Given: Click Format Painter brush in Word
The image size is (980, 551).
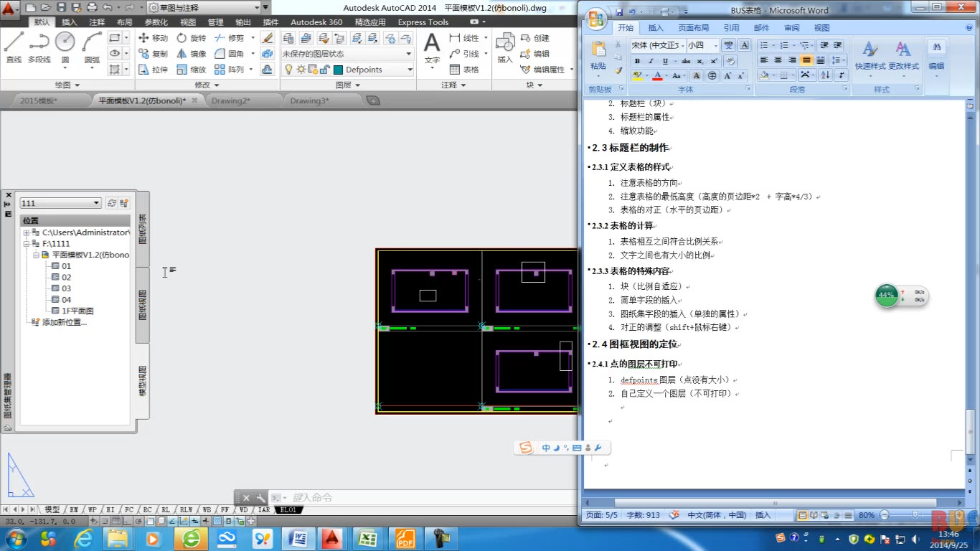Looking at the screenshot, I should coord(618,70).
